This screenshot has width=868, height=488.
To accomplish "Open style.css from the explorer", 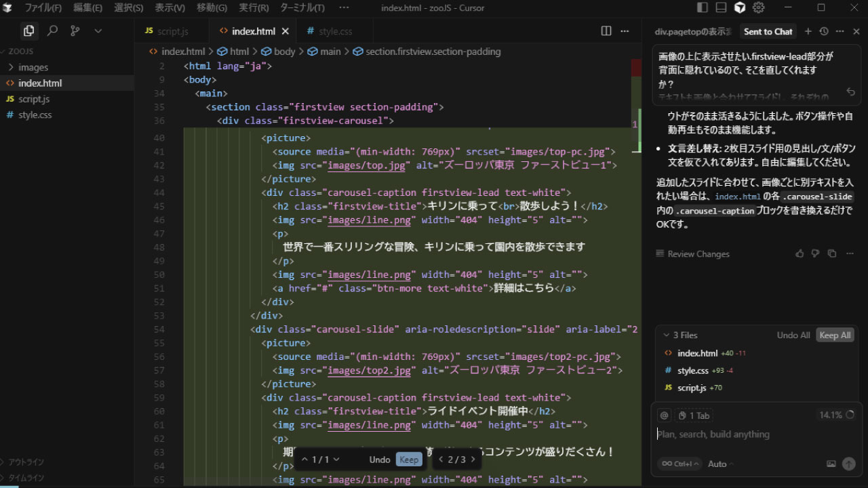I will (x=35, y=115).
